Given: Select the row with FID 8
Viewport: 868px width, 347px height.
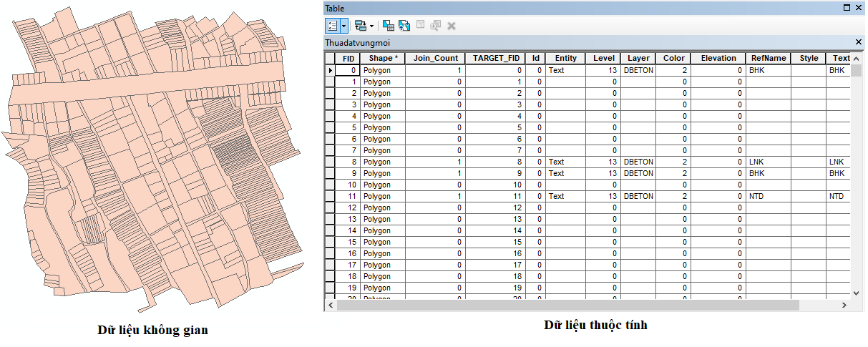Looking at the screenshot, I should point(331,162).
